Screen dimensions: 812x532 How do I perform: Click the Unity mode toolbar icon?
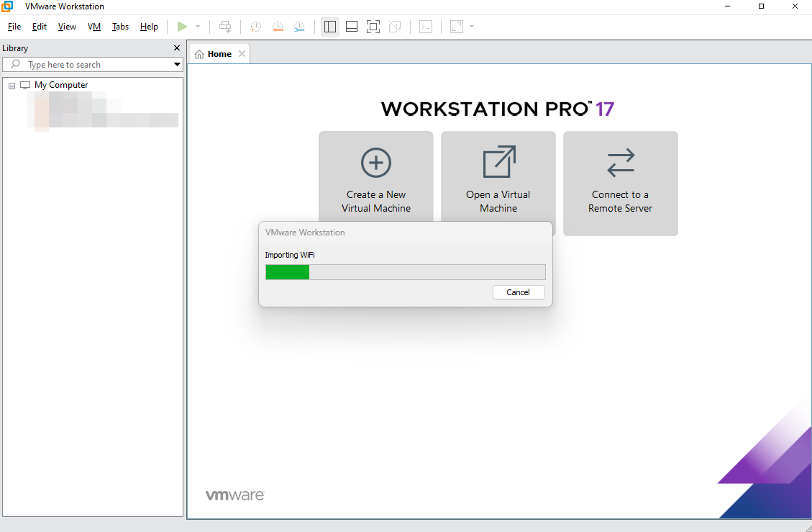click(x=395, y=27)
